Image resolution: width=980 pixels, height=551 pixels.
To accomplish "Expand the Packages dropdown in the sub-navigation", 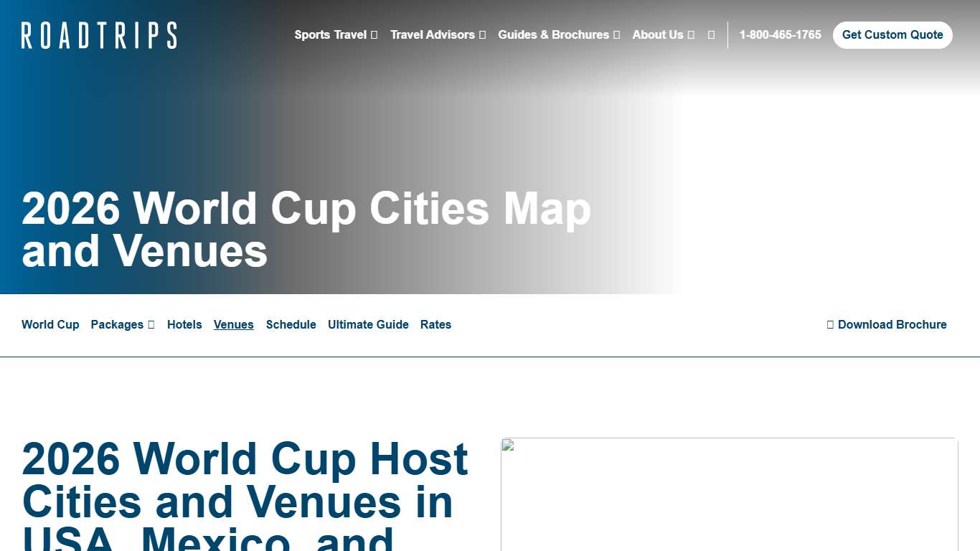I will pos(150,324).
